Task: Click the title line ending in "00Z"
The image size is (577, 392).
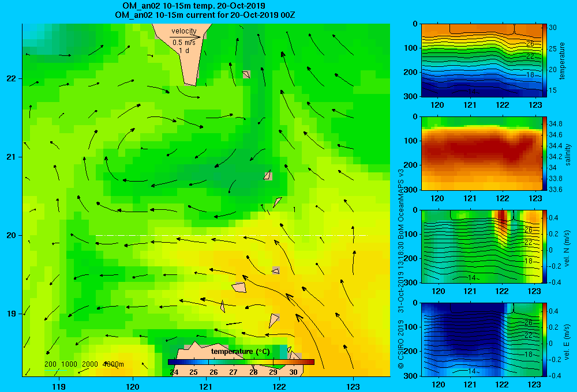Action: click(205, 15)
